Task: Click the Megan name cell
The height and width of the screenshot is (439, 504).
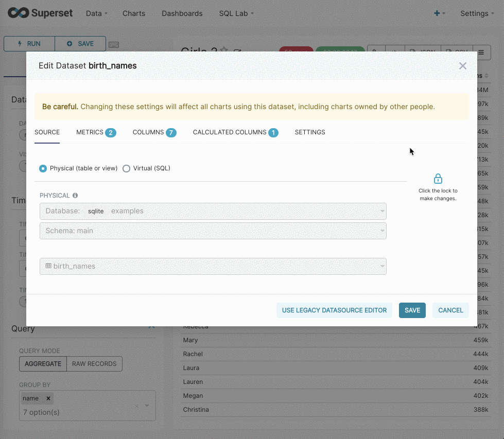Action: click(x=193, y=396)
